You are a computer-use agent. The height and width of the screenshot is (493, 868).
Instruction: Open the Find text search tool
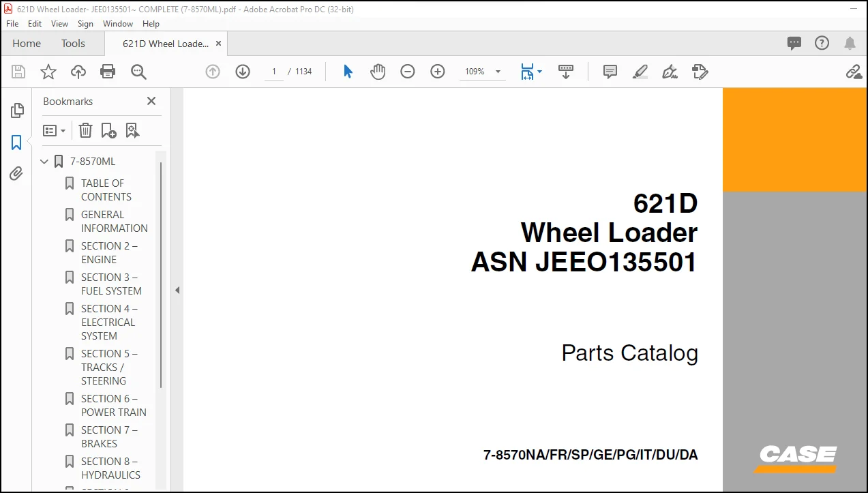pyautogui.click(x=138, y=72)
